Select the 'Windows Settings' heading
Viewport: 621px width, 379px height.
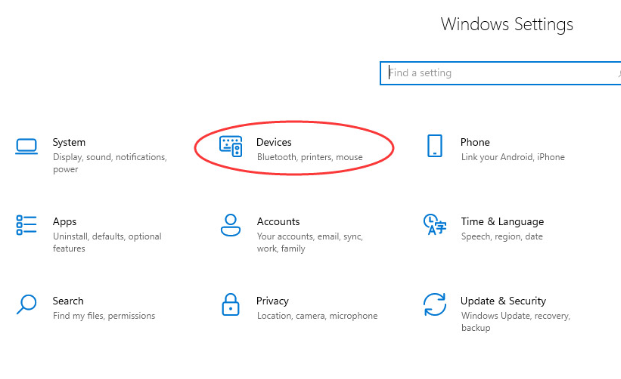(507, 24)
